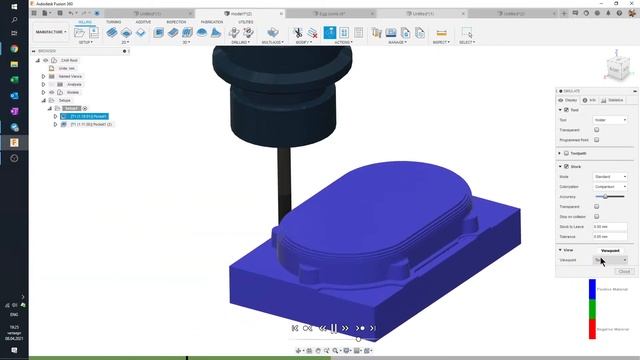Open the Colorization dropdown
The image size is (640, 360).
coord(610,187)
